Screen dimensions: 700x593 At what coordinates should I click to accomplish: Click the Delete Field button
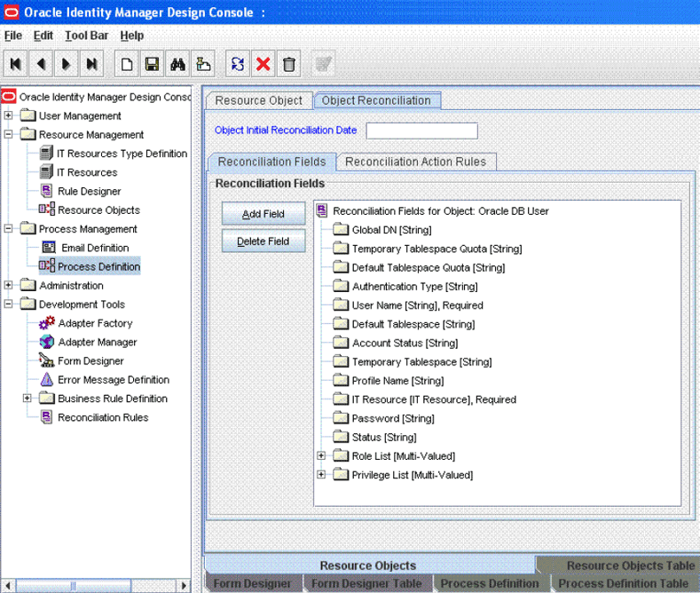263,241
